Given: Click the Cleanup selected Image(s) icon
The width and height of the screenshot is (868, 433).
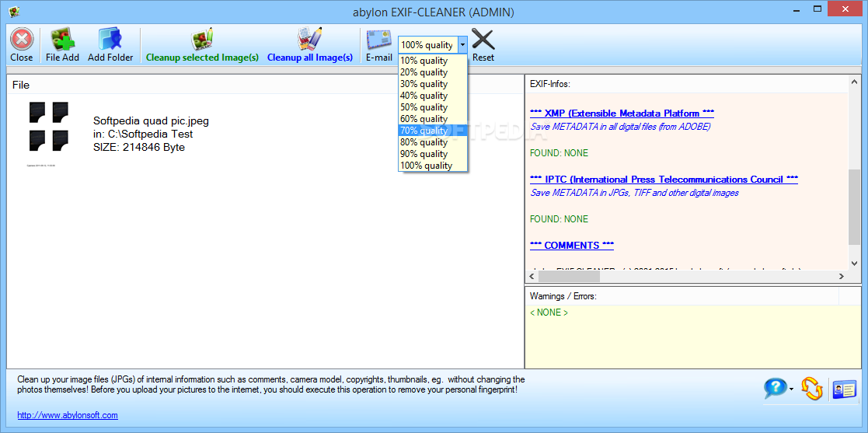Looking at the screenshot, I should point(202,40).
